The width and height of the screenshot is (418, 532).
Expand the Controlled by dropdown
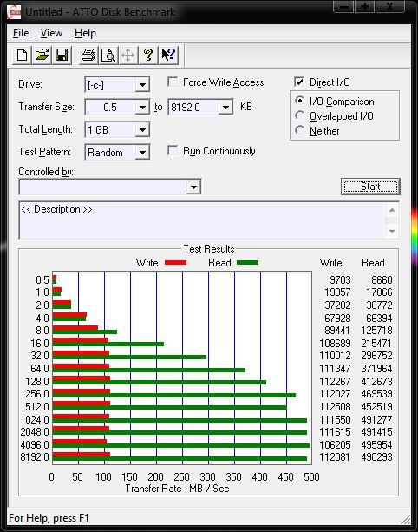pos(193,187)
